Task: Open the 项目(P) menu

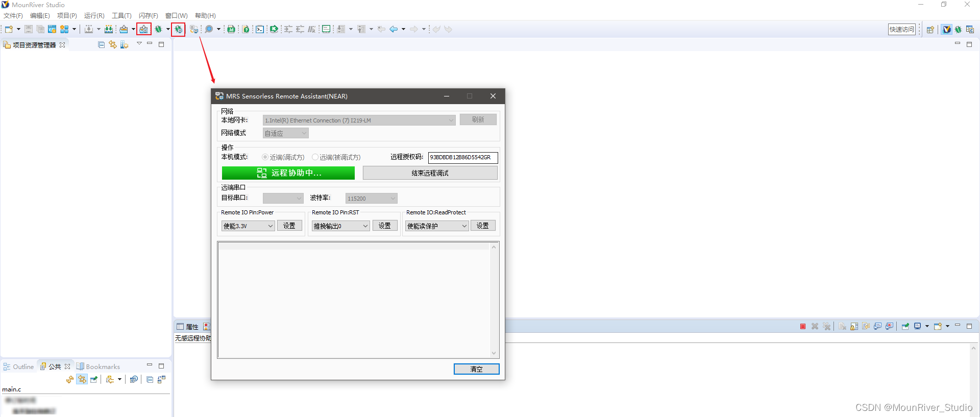Action: (67, 16)
